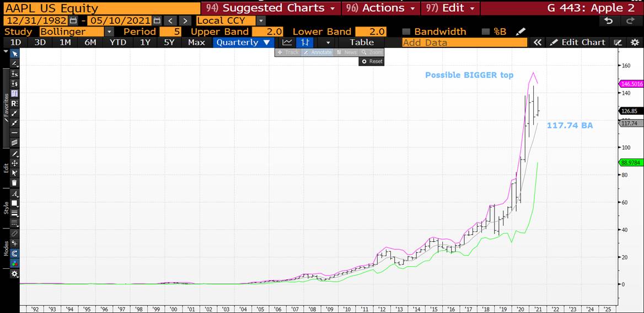Click the pencil icon next to %B
Viewport: 644px width, 313px height.
[x=521, y=31]
